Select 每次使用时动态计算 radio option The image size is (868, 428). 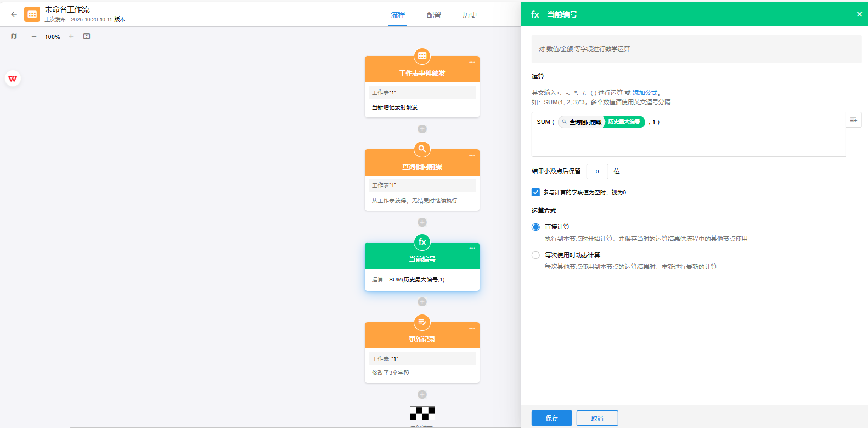pos(536,255)
